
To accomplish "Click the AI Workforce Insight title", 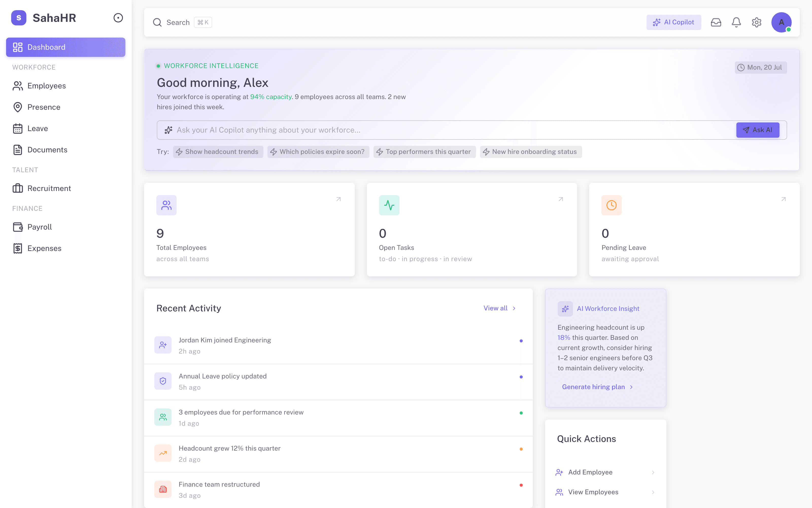I will pyautogui.click(x=608, y=309).
